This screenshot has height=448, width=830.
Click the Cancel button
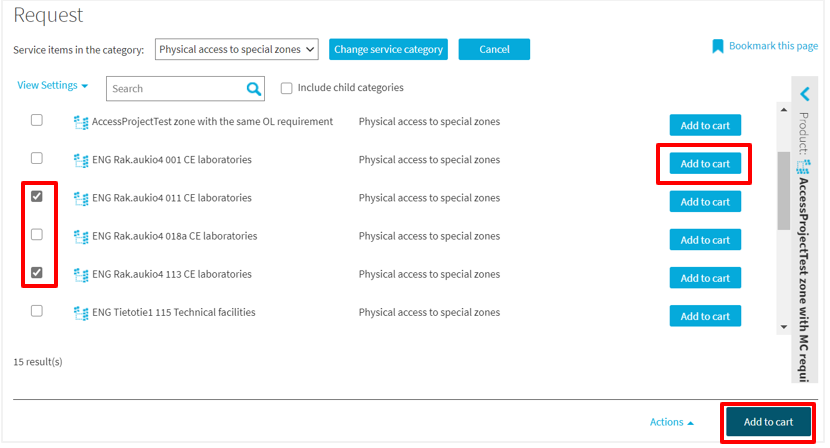(x=494, y=49)
